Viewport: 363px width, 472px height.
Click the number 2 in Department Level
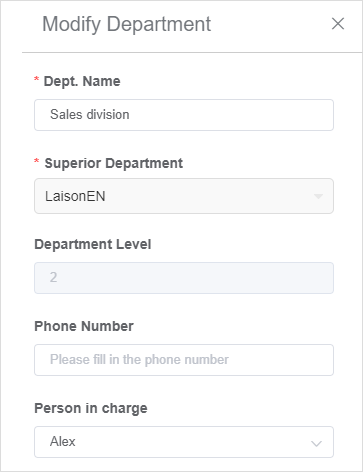coord(53,277)
